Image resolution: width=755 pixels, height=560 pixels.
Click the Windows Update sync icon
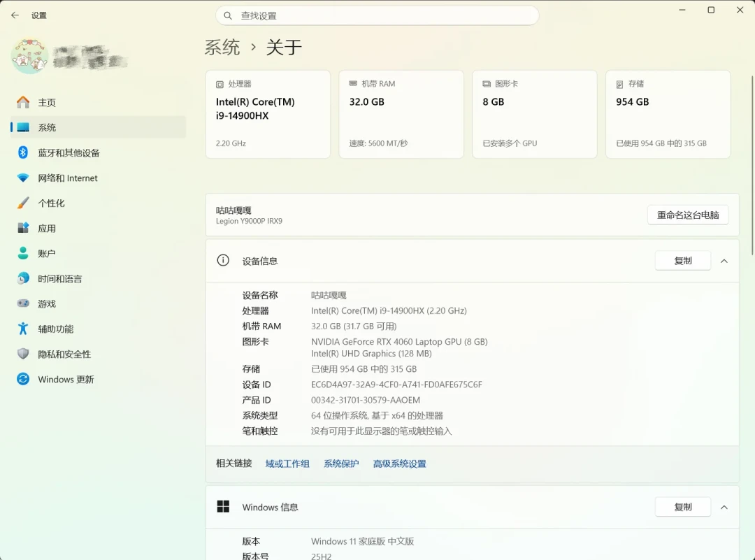22,379
